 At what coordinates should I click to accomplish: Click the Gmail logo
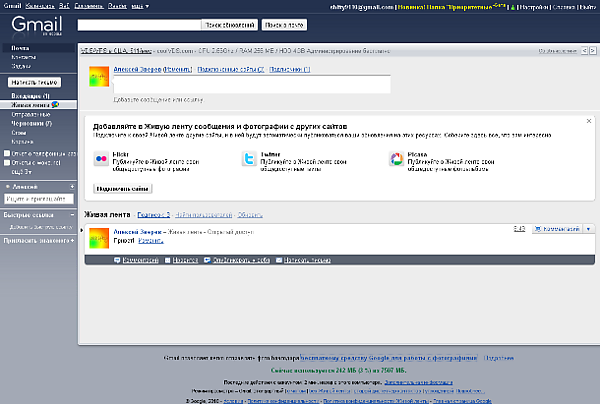[30, 24]
